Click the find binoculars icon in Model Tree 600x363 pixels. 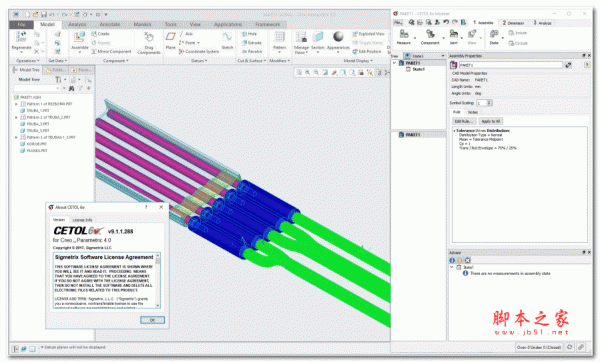coord(71,88)
